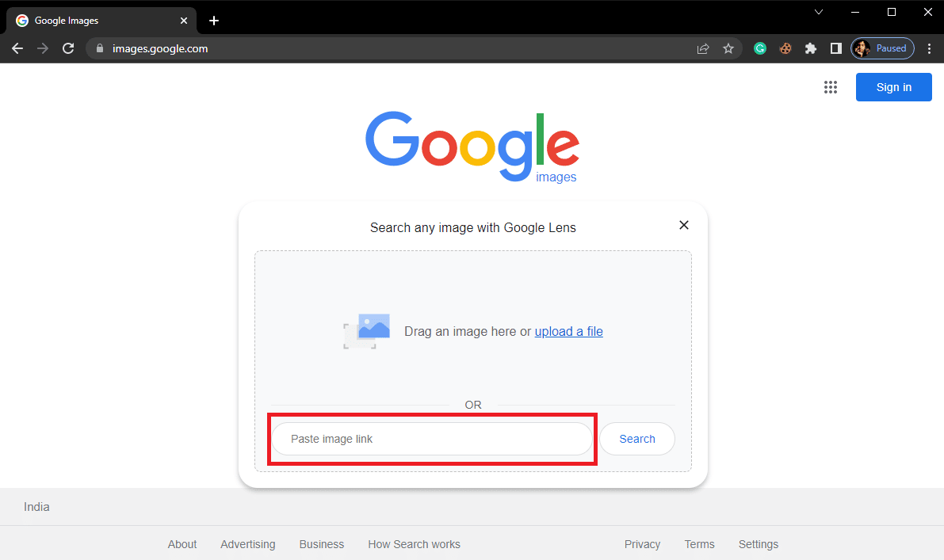Toggle the browser side panel
The image size is (944, 560).
tap(835, 49)
